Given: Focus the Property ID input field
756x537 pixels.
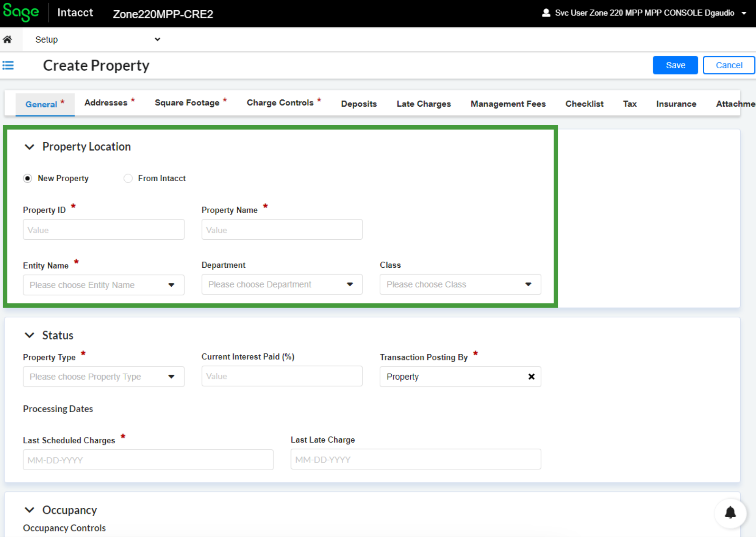Looking at the screenshot, I should [x=103, y=230].
